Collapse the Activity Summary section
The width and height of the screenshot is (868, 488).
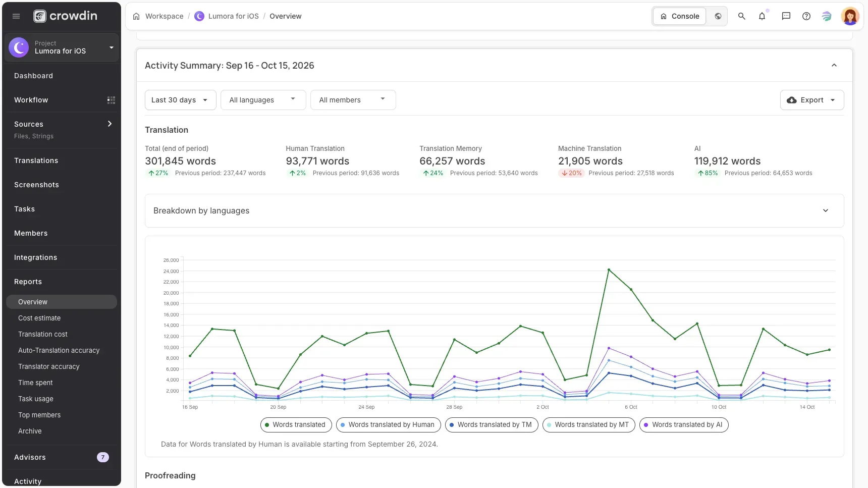click(x=834, y=65)
